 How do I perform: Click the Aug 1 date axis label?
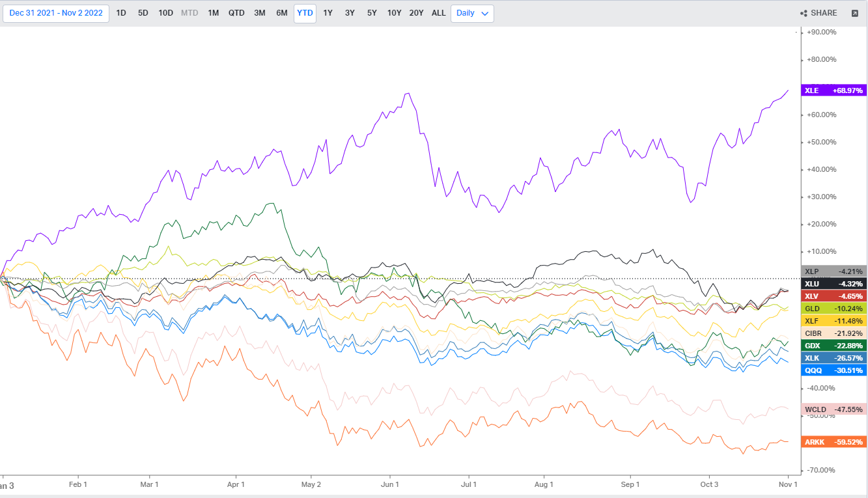tap(544, 484)
